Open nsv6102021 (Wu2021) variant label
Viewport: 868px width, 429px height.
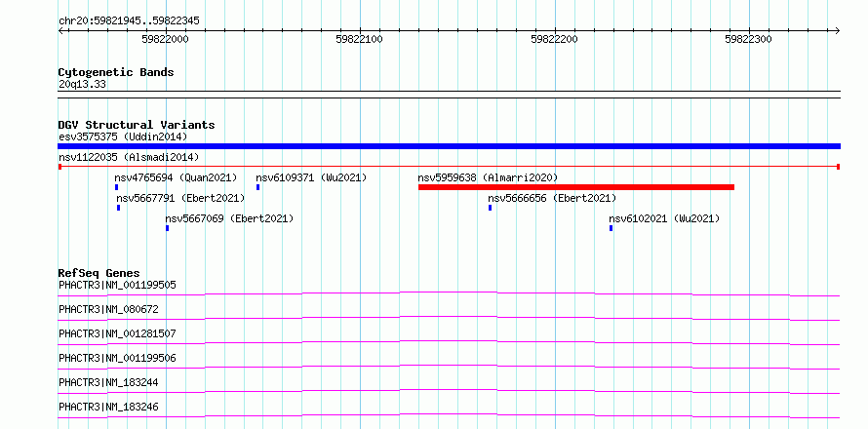pyautogui.click(x=664, y=218)
